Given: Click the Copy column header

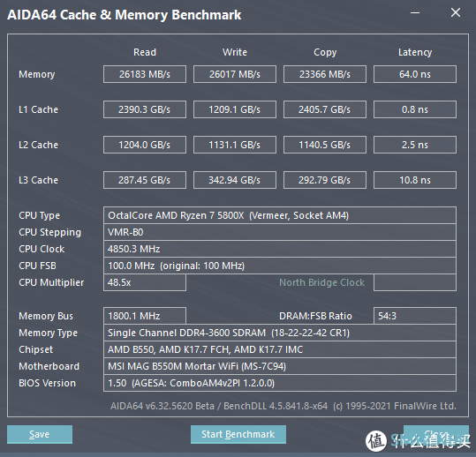Looking at the screenshot, I should point(325,52).
